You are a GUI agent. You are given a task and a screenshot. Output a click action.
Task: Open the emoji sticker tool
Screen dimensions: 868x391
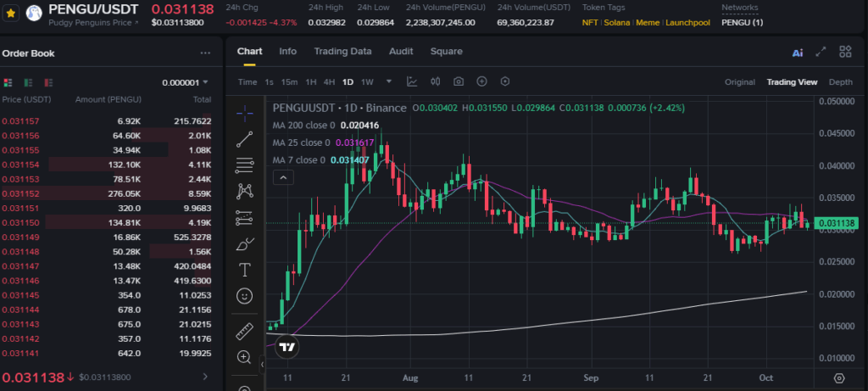coord(245,296)
